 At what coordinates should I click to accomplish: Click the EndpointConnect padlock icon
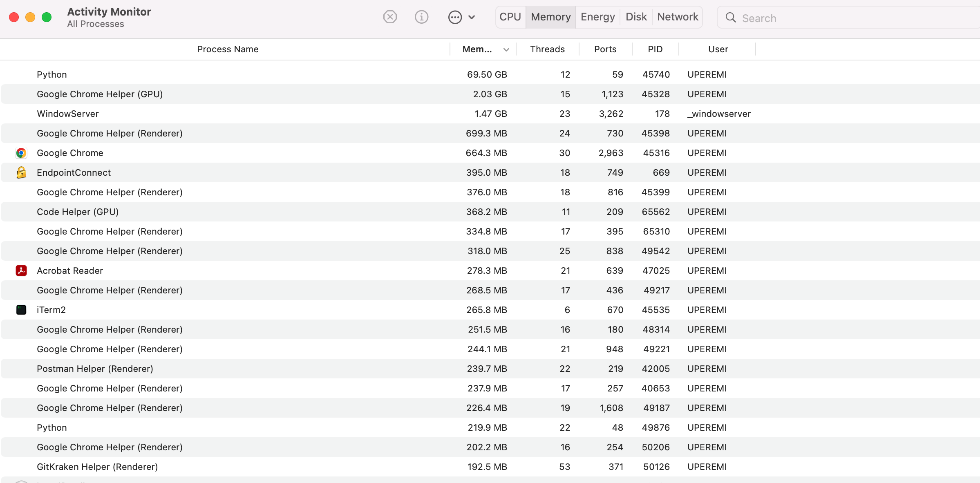pos(21,173)
